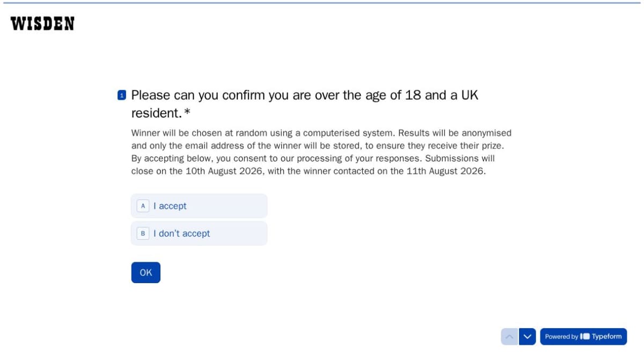Click the age and residency question heading
Viewport: 644px width, 362px height.
pyautogui.click(x=305, y=104)
